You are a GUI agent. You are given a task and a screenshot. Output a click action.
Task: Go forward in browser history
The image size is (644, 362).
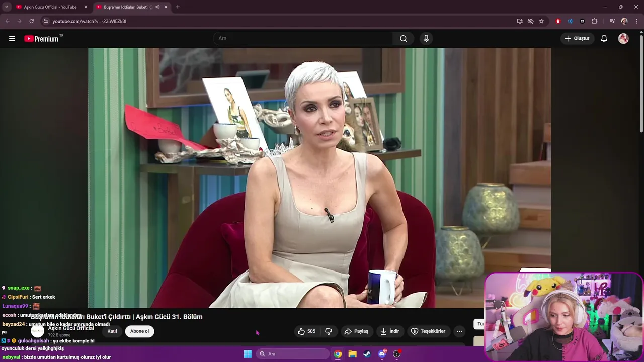(20, 21)
